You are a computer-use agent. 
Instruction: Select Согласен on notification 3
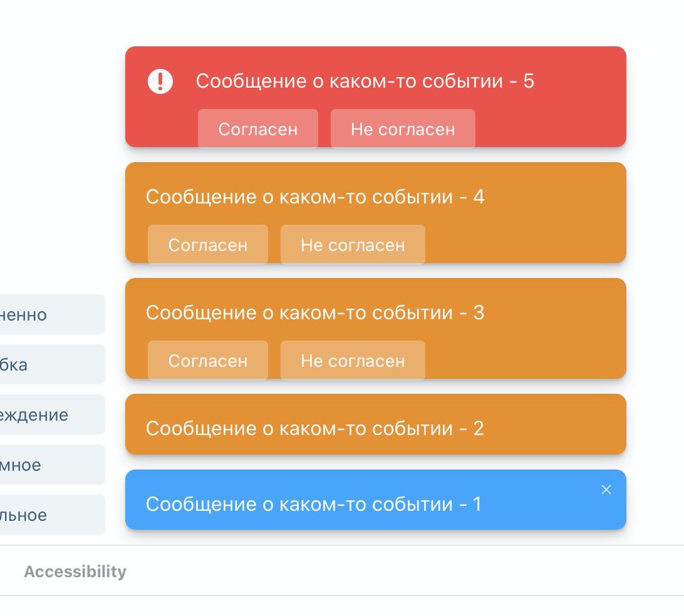pos(207,361)
